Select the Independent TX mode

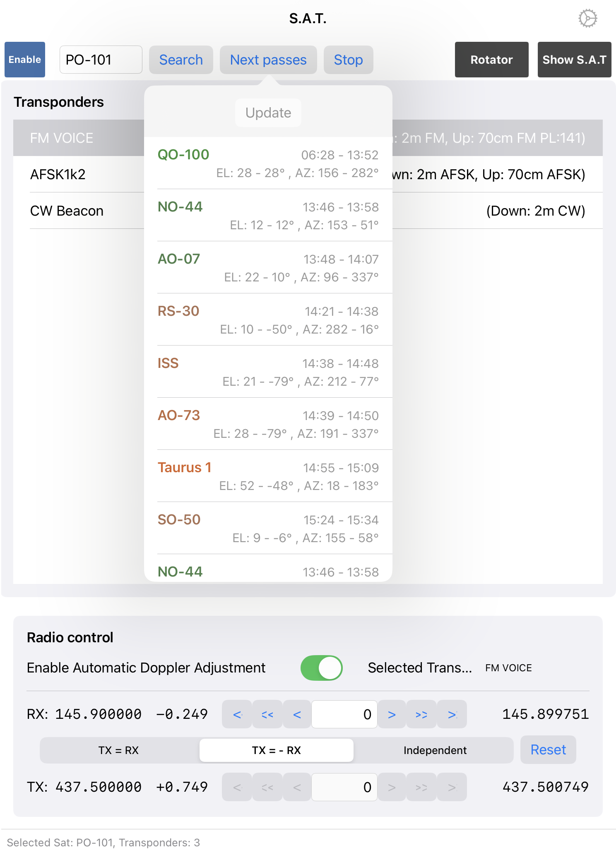point(435,750)
